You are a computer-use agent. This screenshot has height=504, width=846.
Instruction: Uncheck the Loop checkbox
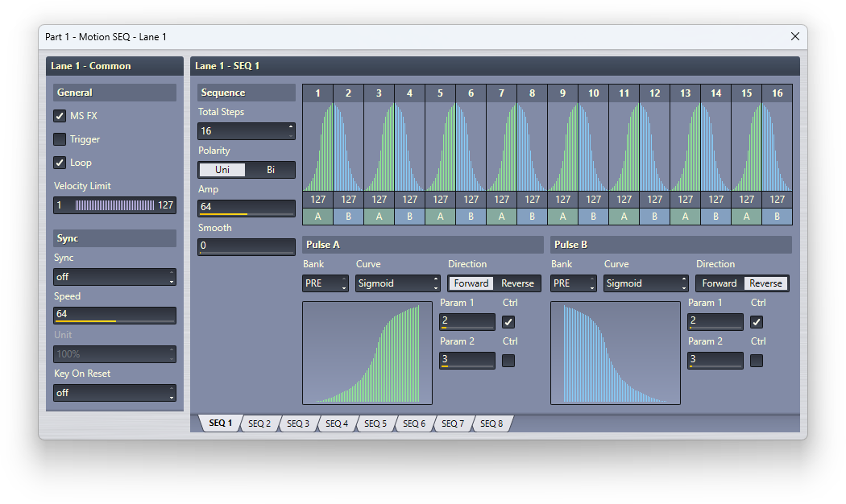[60, 163]
